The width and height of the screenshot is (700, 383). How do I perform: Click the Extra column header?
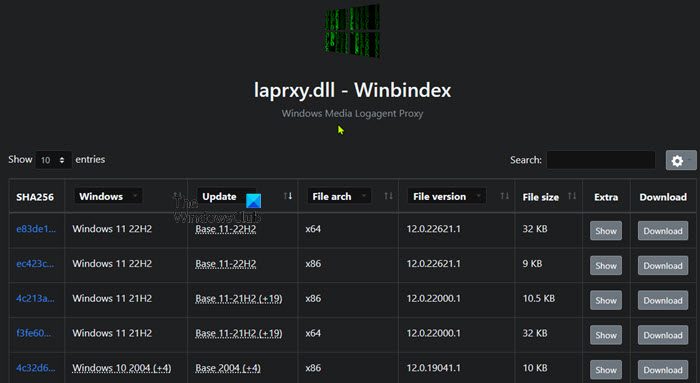[x=606, y=197]
